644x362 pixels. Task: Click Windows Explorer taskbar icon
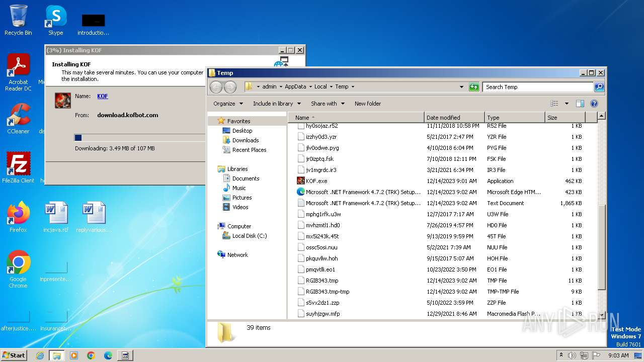(56, 355)
